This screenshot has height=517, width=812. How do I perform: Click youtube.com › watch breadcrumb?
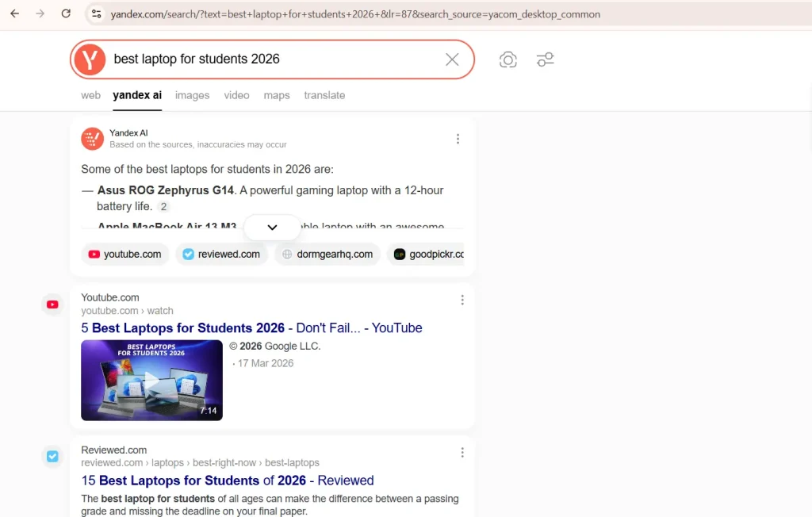point(127,311)
